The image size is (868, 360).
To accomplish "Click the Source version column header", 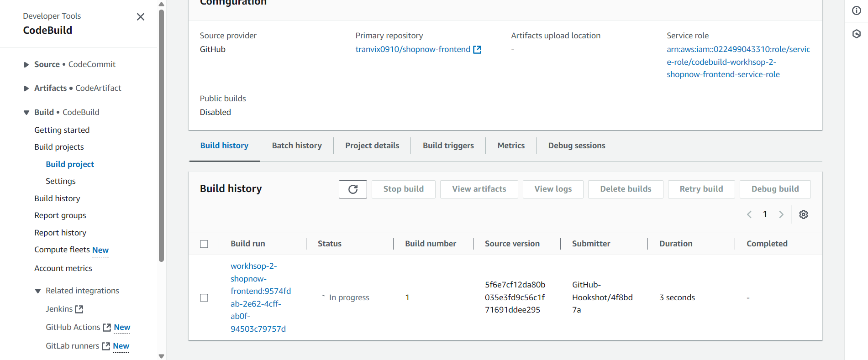I will (x=512, y=244).
